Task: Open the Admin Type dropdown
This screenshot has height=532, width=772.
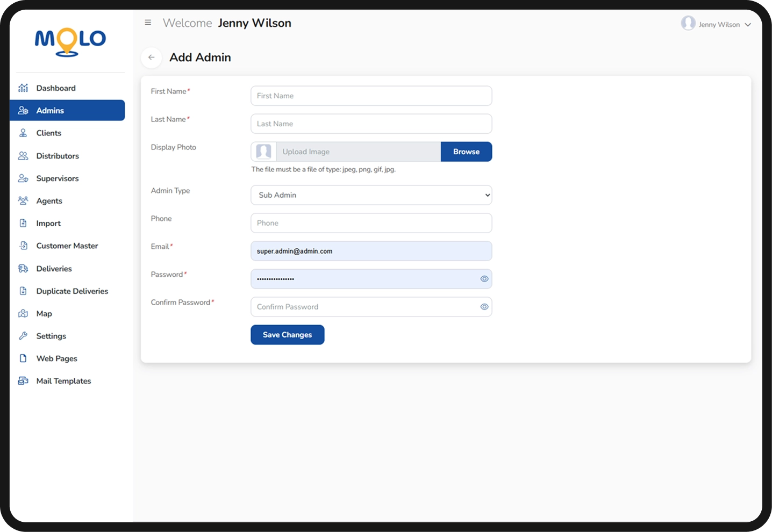Action: point(371,195)
